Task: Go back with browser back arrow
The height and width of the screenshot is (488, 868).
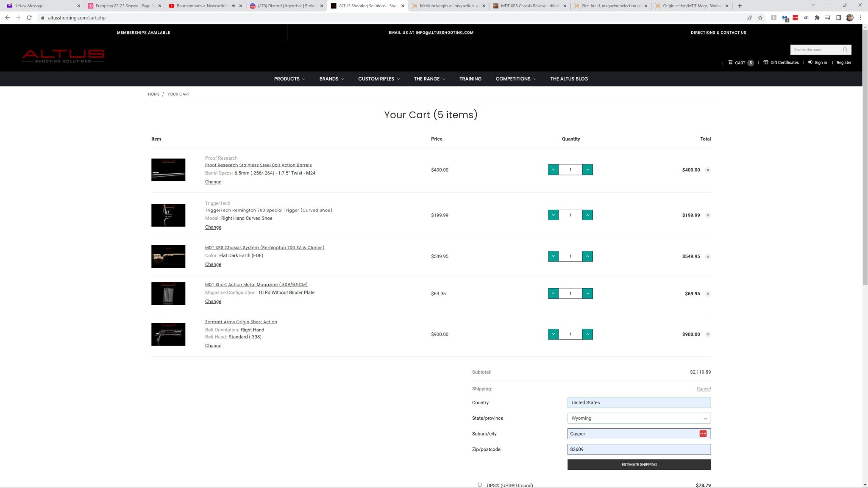Action: [7, 18]
